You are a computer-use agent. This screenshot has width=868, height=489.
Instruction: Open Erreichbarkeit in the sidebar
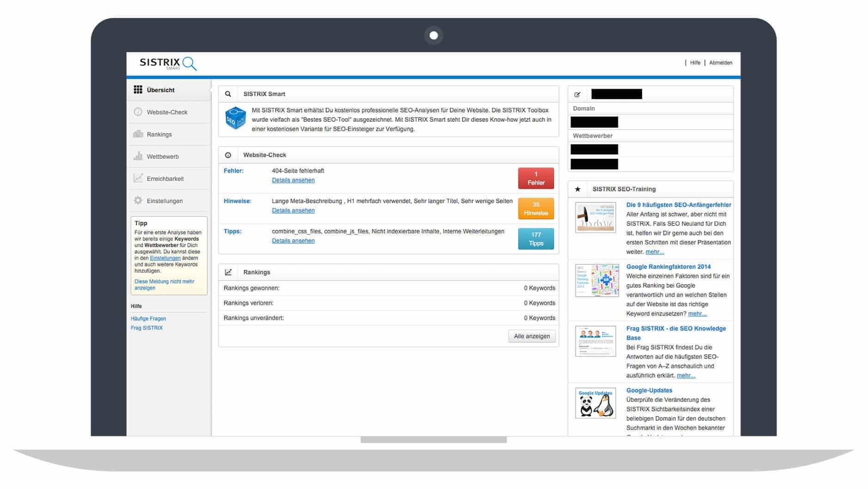[x=169, y=179]
